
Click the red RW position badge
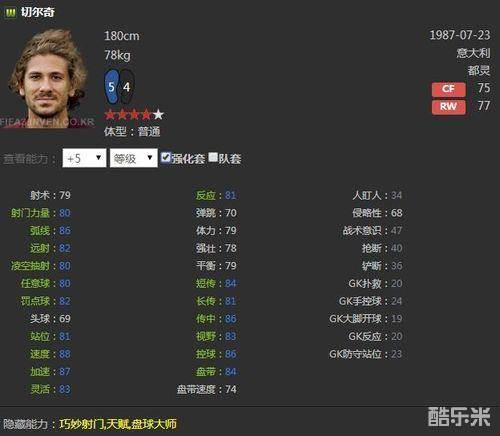point(448,107)
